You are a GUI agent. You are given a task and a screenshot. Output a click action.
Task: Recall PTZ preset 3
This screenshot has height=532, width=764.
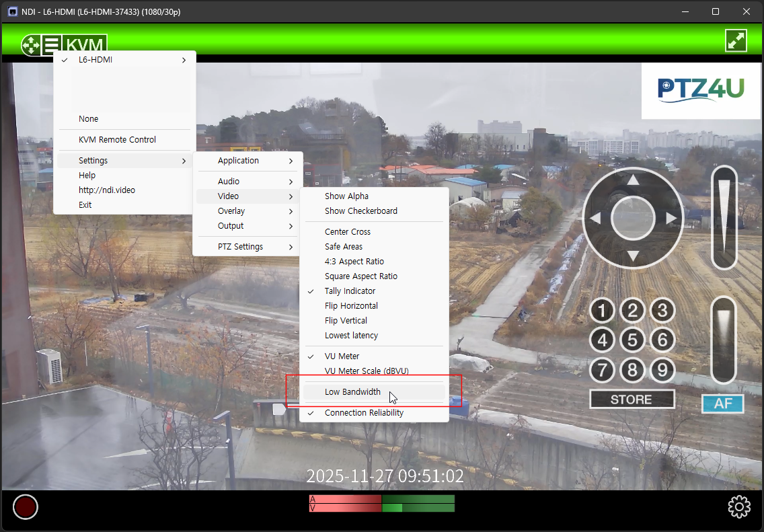tap(662, 310)
